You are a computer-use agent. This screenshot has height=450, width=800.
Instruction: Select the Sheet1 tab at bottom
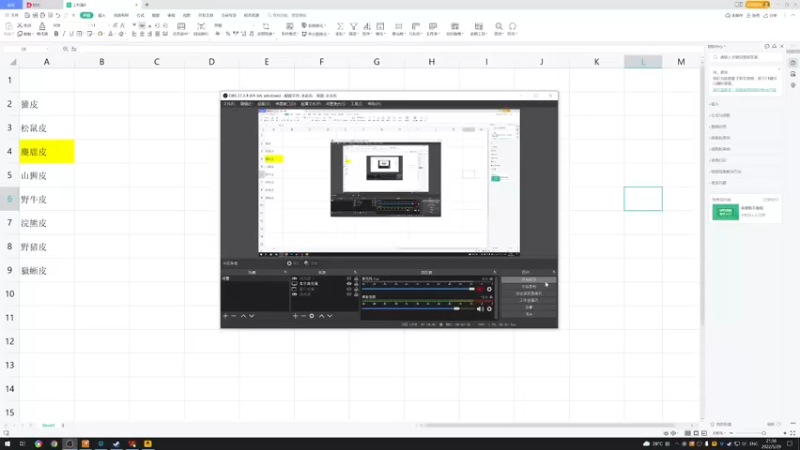tap(48, 426)
